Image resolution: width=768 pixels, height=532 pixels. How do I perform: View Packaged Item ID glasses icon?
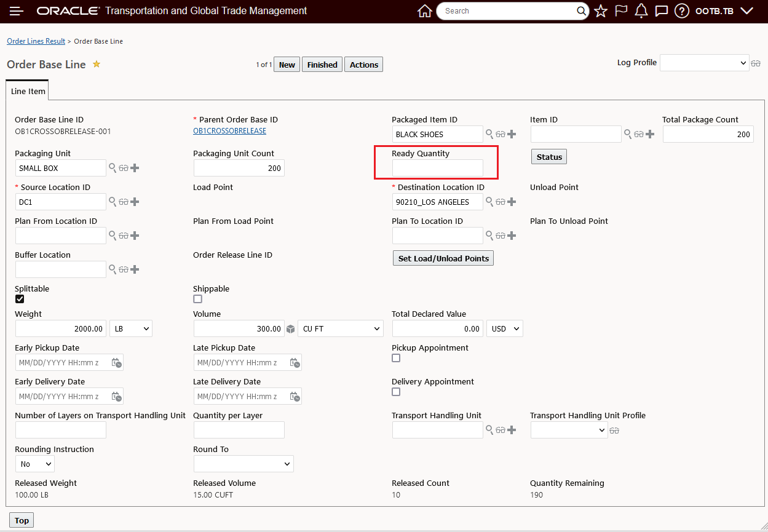pyautogui.click(x=501, y=134)
